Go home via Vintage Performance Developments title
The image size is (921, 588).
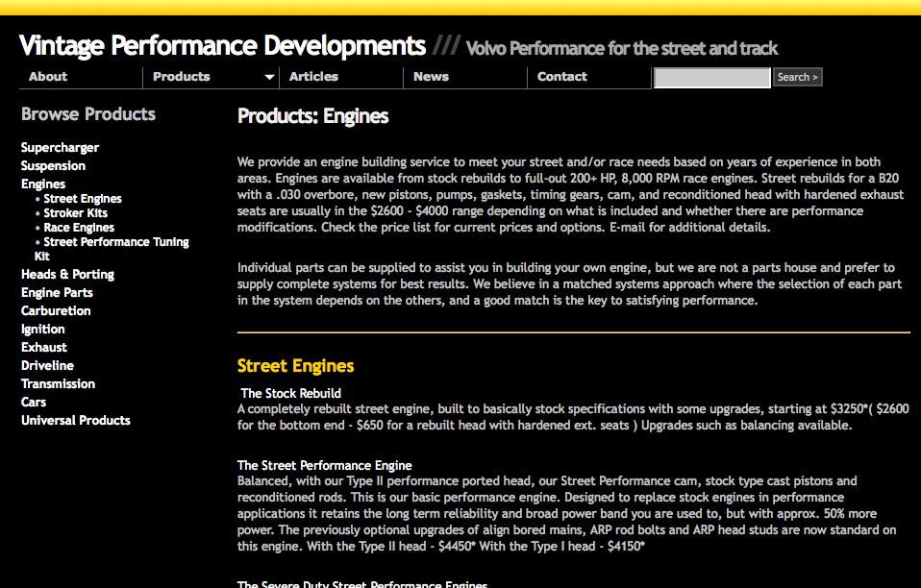223,46
